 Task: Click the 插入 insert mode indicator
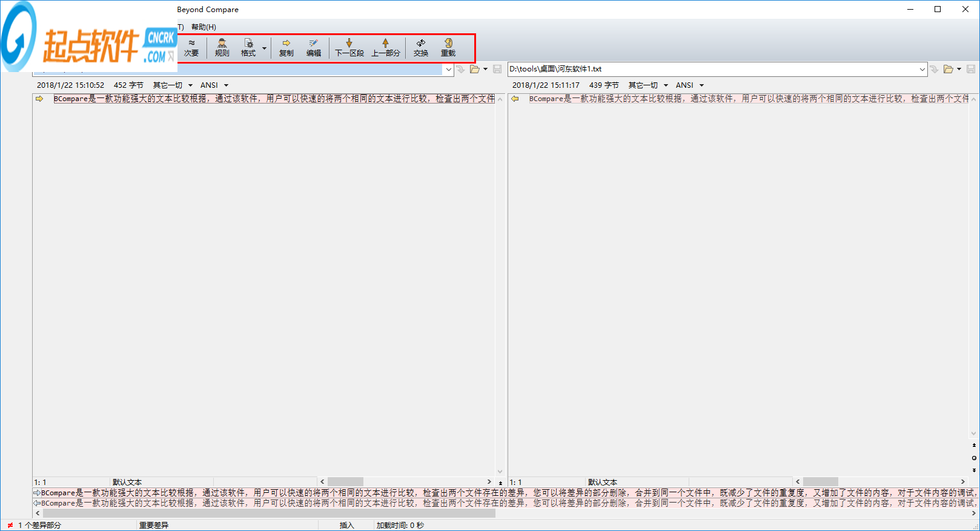point(346,526)
